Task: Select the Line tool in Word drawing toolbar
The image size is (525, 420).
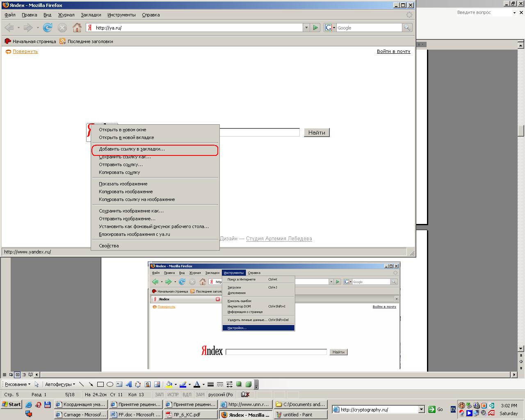Action: pyautogui.click(x=81, y=384)
